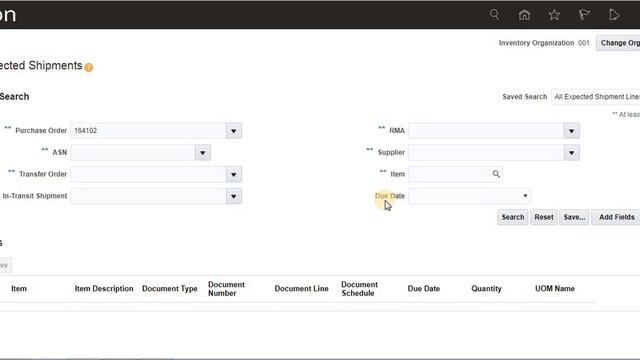Viewport: 640px width, 360px height.
Task: Focus the In-Transit Shipment input field
Action: (148, 196)
